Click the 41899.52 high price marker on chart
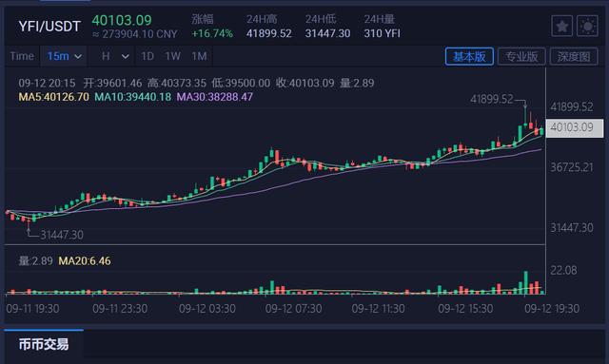 (491, 100)
